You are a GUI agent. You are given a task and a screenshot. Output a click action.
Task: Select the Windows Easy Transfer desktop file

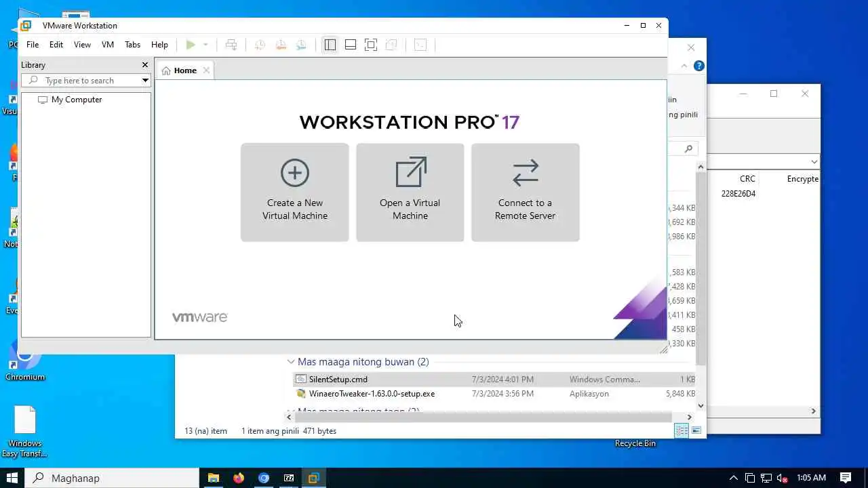click(25, 432)
